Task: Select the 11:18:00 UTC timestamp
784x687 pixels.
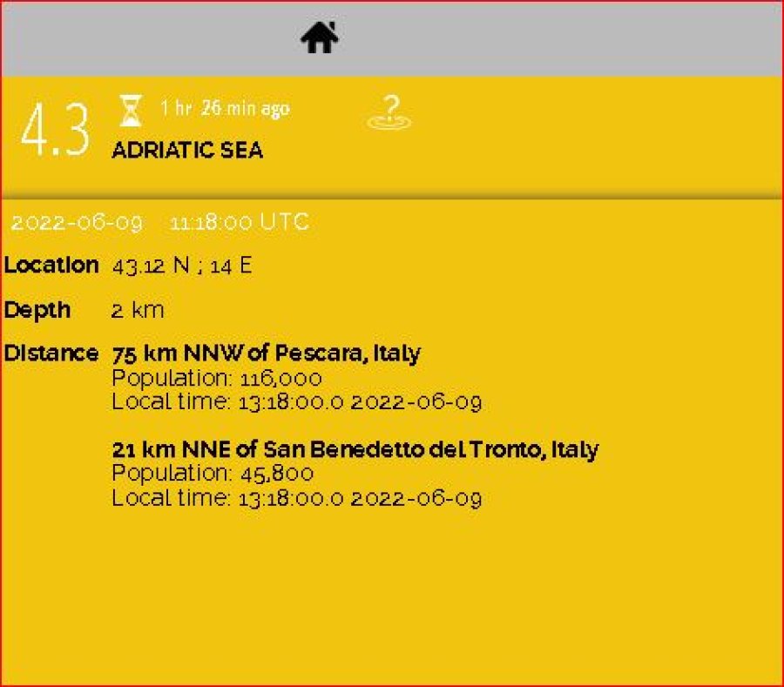Action: (240, 222)
